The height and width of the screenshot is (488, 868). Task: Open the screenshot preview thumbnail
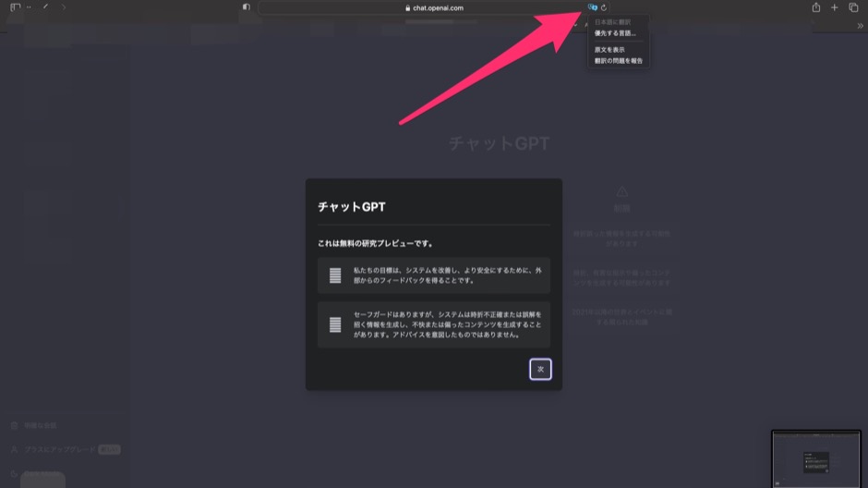816,459
